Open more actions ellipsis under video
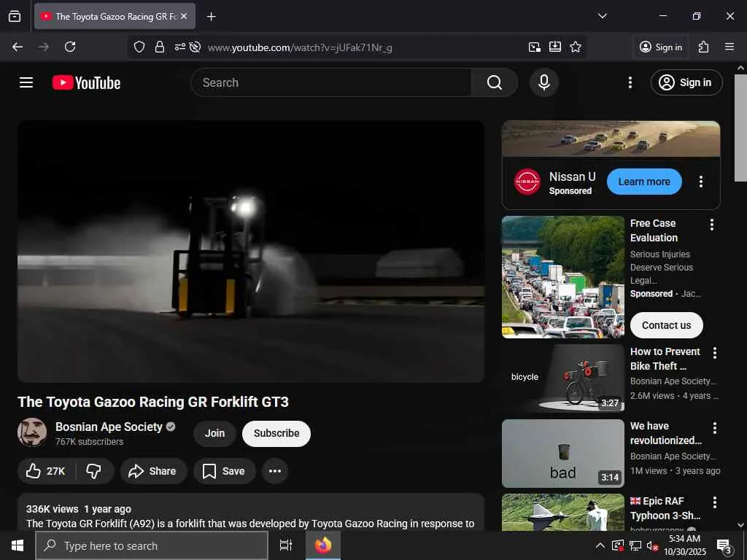747x560 pixels. pyautogui.click(x=275, y=471)
